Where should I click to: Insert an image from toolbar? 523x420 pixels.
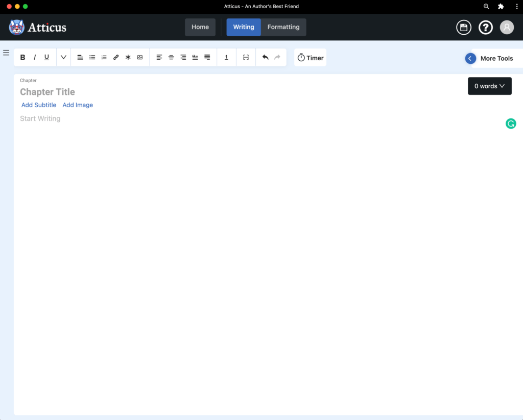pos(140,57)
